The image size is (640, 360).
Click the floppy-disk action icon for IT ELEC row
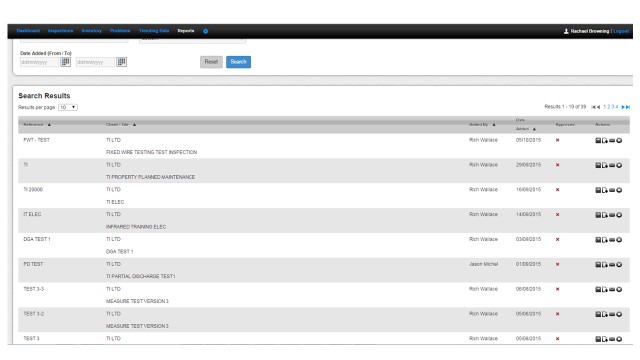[x=598, y=215]
